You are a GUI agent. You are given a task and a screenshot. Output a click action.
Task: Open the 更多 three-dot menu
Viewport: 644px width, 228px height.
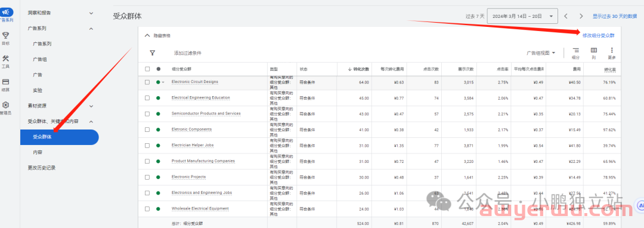coord(612,50)
